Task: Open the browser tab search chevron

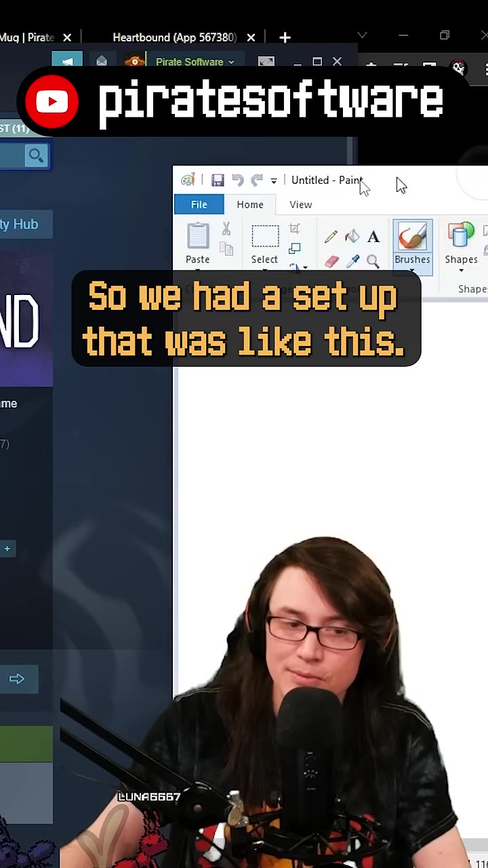Action: point(362,35)
